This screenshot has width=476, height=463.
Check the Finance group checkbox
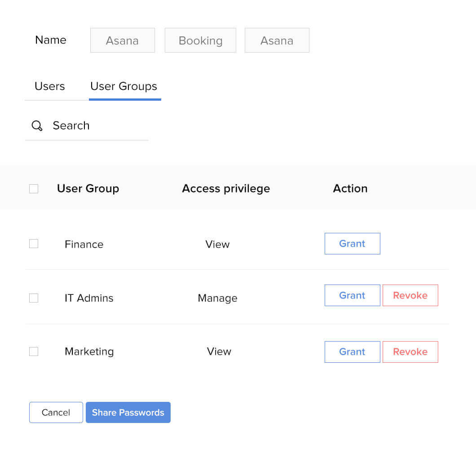coord(34,244)
